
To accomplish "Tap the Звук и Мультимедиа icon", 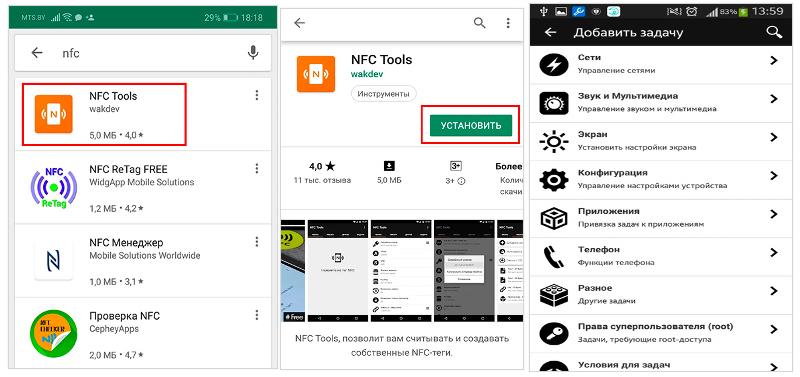I will pyautogui.click(x=554, y=104).
